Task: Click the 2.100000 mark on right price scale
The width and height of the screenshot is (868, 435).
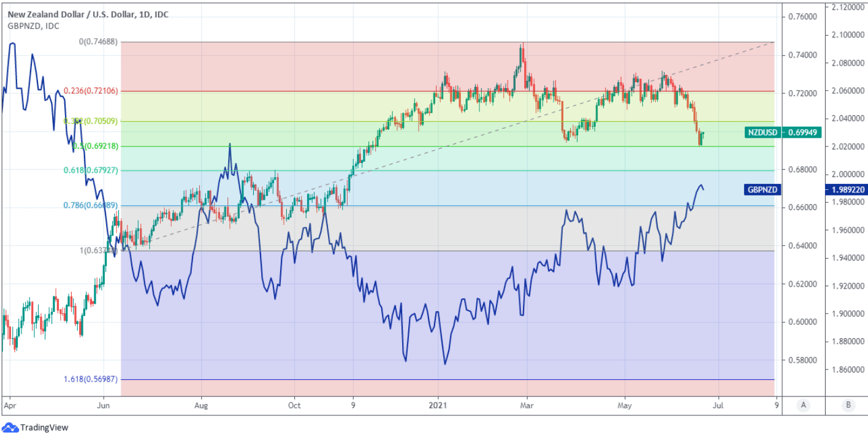Action: click(x=848, y=35)
